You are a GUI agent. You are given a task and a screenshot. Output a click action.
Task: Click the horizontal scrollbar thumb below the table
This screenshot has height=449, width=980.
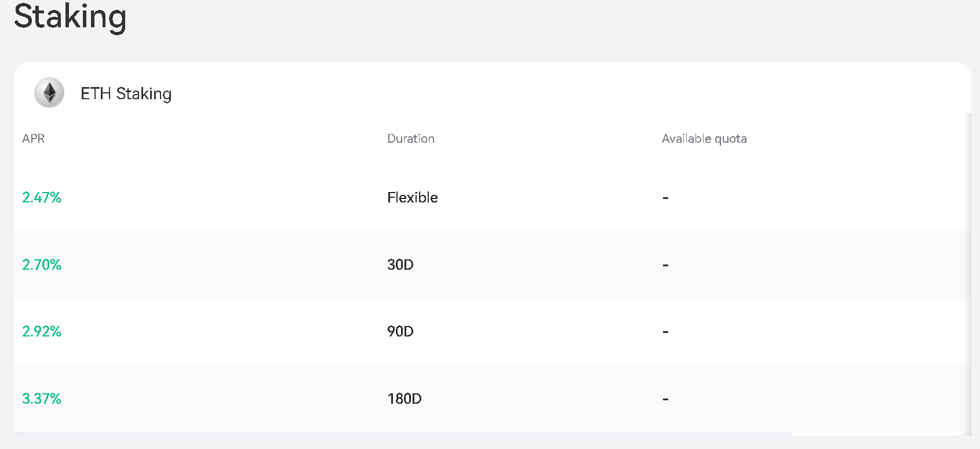pos(403,433)
